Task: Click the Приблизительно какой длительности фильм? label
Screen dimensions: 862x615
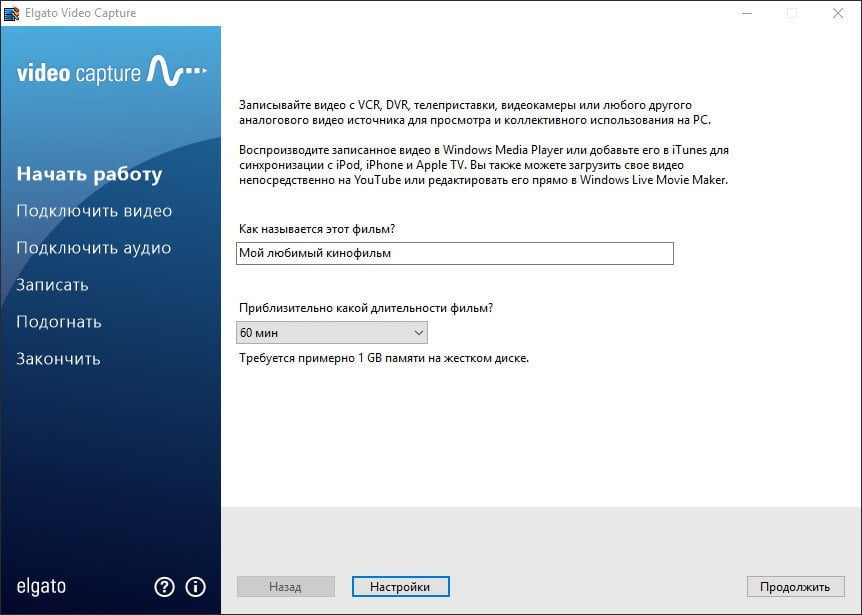Action: point(366,308)
